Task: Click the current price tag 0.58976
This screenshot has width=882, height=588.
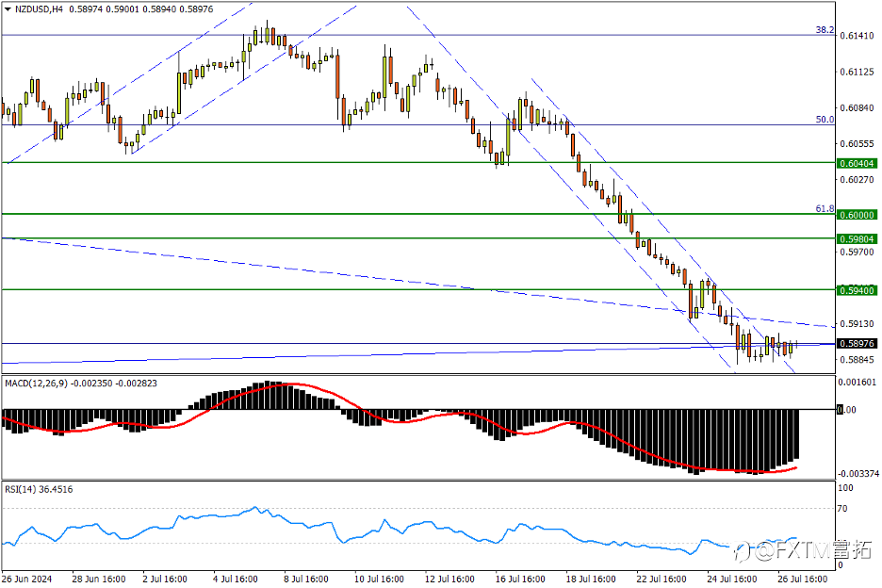Action: (857, 343)
